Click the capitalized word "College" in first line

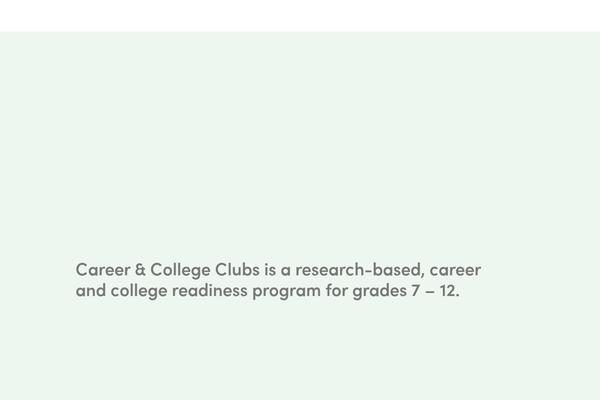coord(180,271)
